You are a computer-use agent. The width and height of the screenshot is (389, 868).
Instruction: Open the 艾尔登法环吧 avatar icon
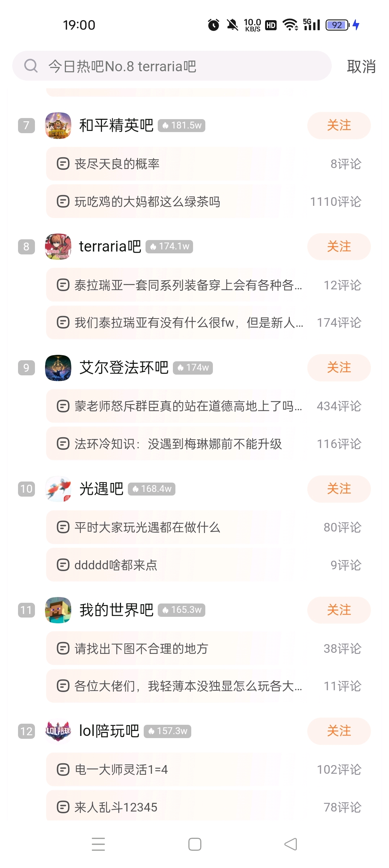click(58, 368)
